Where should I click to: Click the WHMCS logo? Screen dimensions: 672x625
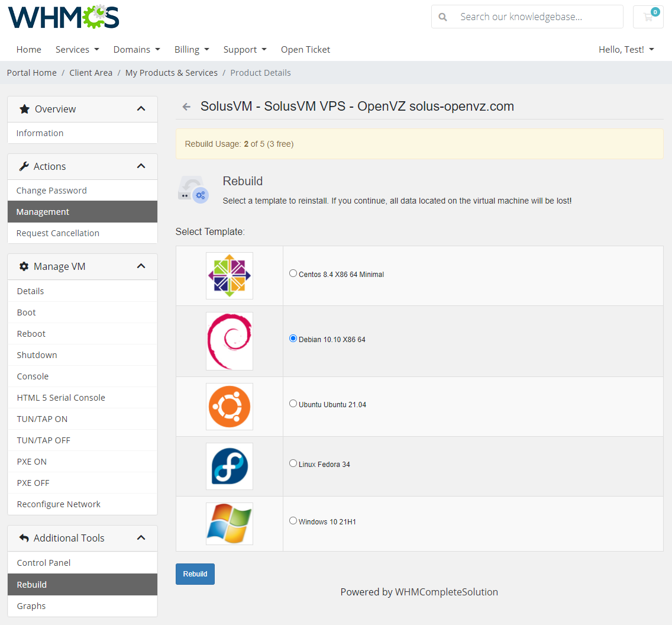pos(63,17)
